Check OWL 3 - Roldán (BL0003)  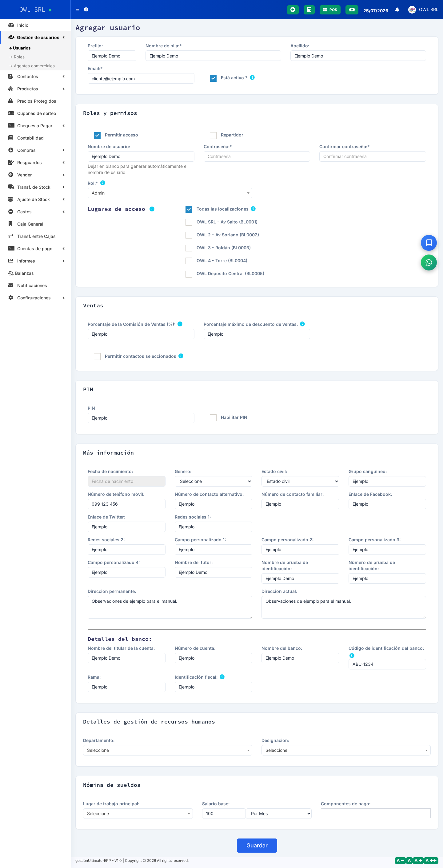tap(189, 248)
